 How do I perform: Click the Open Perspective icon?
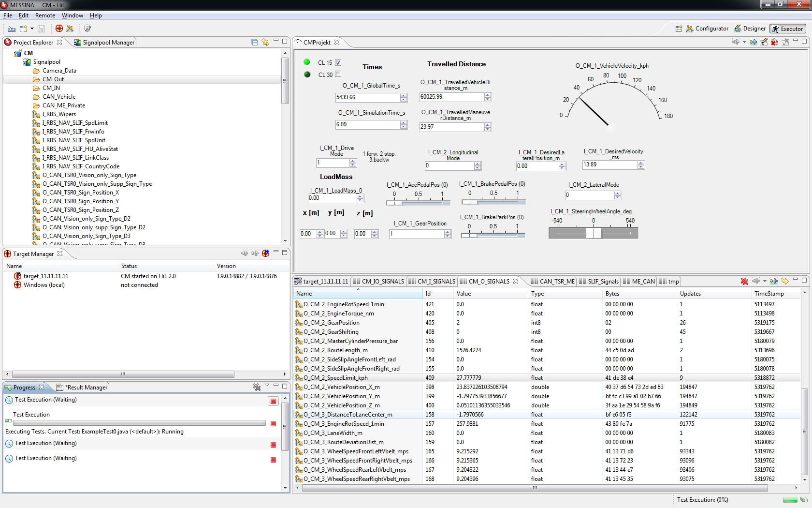click(679, 29)
